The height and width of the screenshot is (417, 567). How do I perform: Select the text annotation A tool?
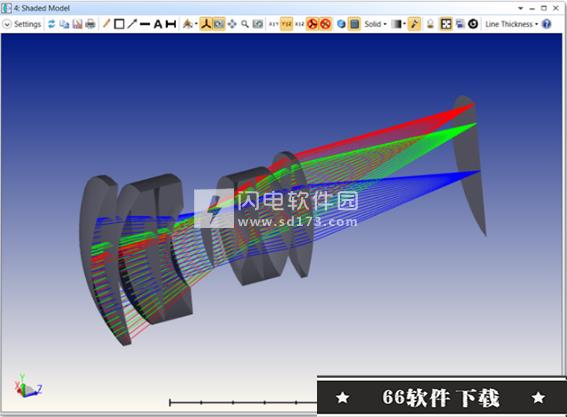point(158,24)
